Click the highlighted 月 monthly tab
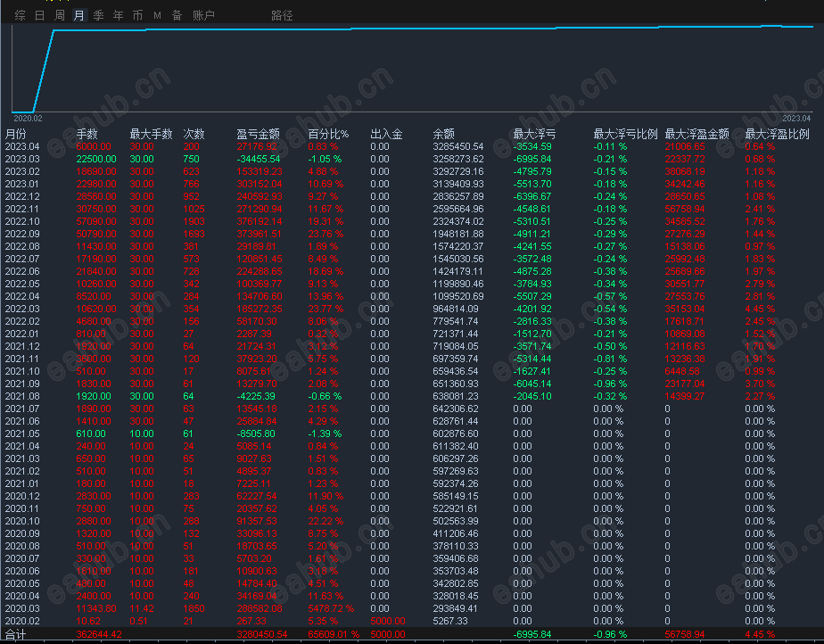The image size is (824, 644). 79,15
